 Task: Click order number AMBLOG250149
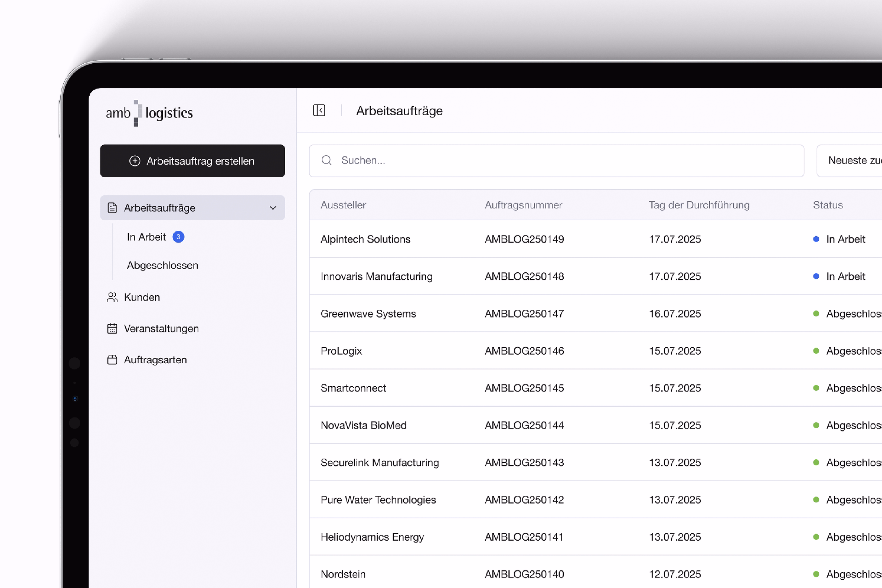[524, 239]
